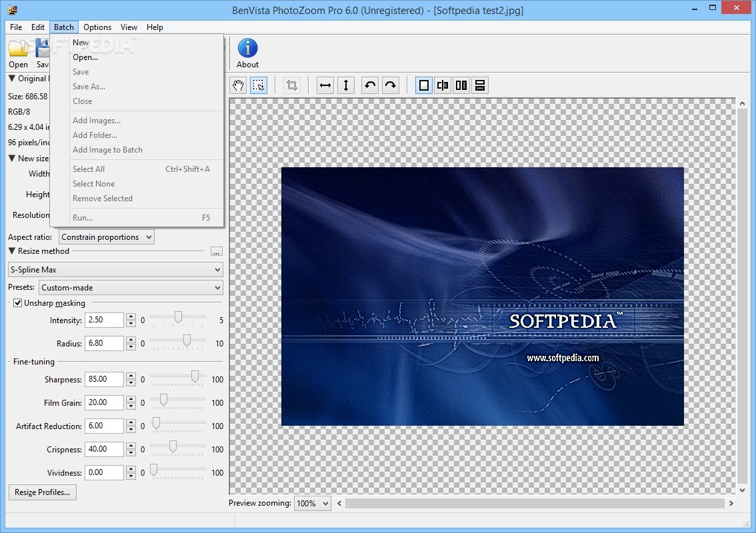
Task: Adjust the Crispness slider
Action: (173, 446)
